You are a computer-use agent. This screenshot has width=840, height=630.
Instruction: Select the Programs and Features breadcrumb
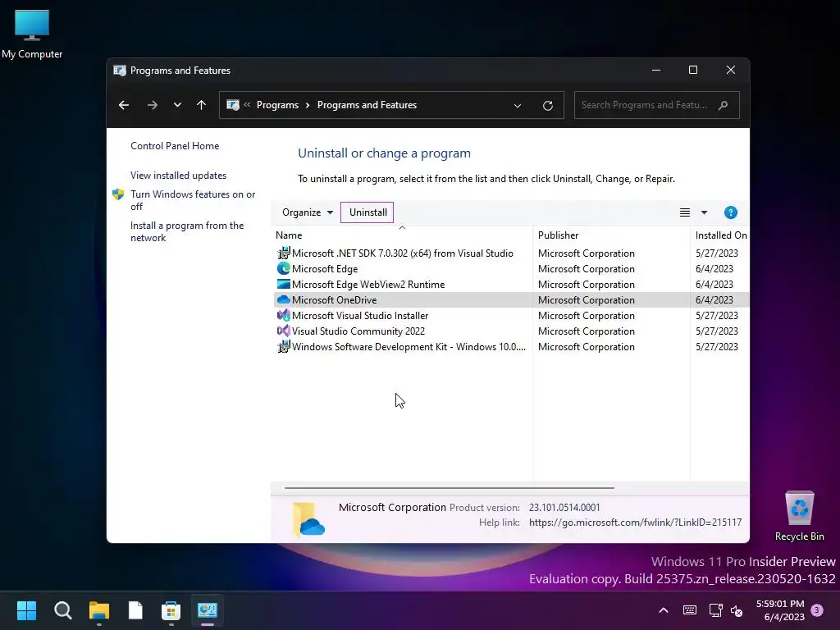click(x=367, y=105)
